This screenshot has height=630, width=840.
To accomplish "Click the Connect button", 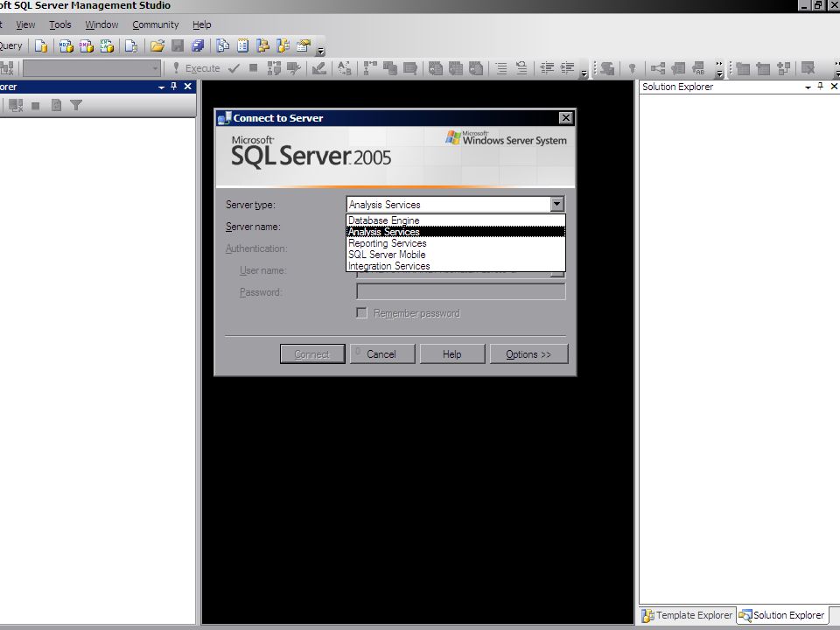I will pyautogui.click(x=312, y=354).
